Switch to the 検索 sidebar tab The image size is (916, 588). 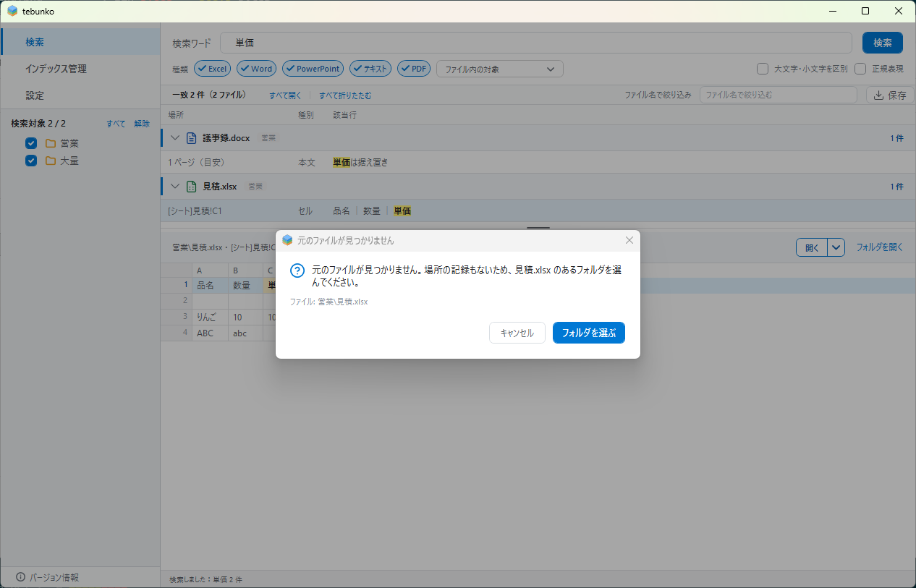tap(80, 42)
